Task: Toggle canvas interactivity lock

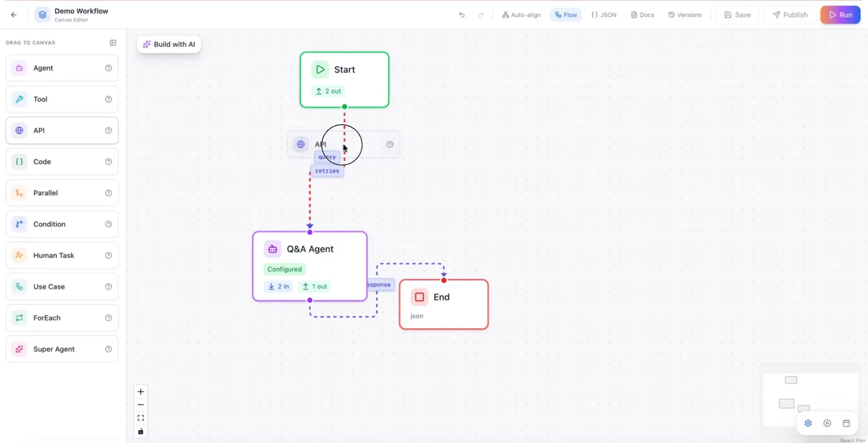Action: (141, 432)
